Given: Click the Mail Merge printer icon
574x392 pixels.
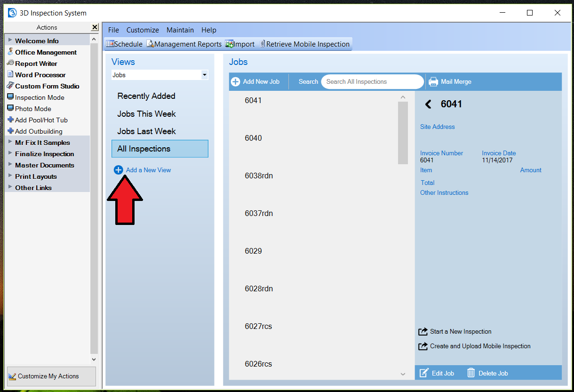Looking at the screenshot, I should [x=433, y=82].
